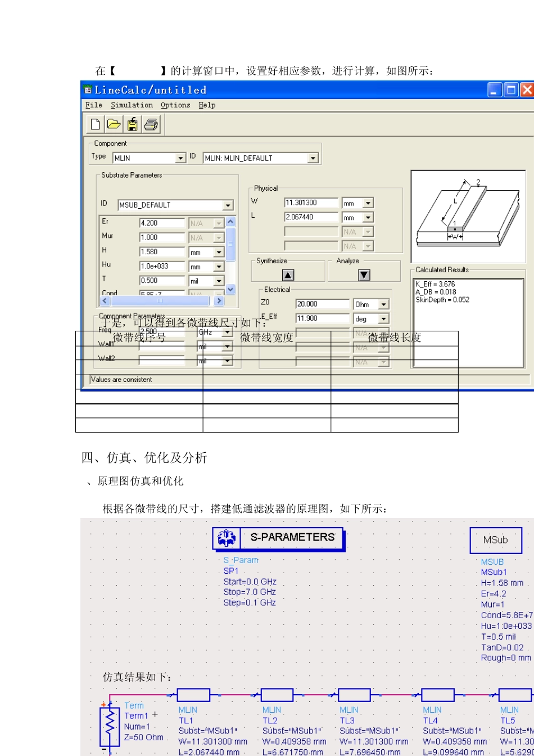Click 'Start=0.0 GHz' parameter text

pos(250,582)
